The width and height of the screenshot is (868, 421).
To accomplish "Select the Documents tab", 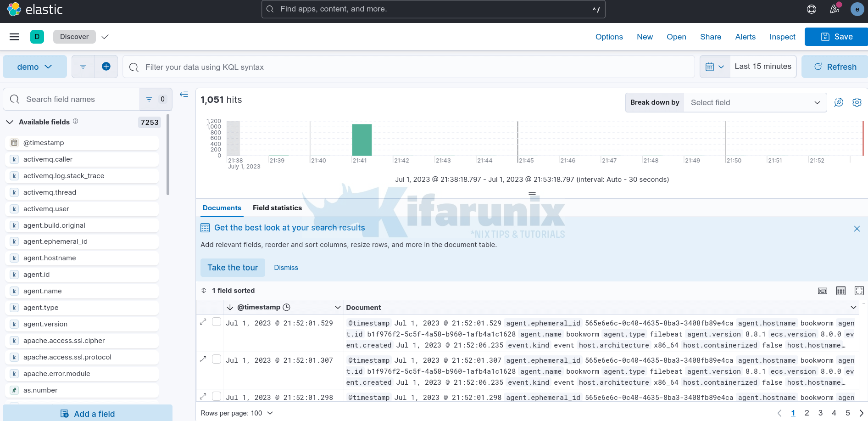I will coord(222,208).
